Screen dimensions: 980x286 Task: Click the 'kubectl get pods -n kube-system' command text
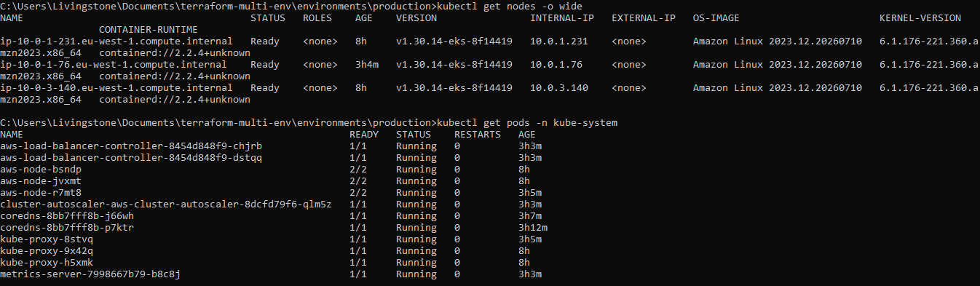[x=527, y=123]
